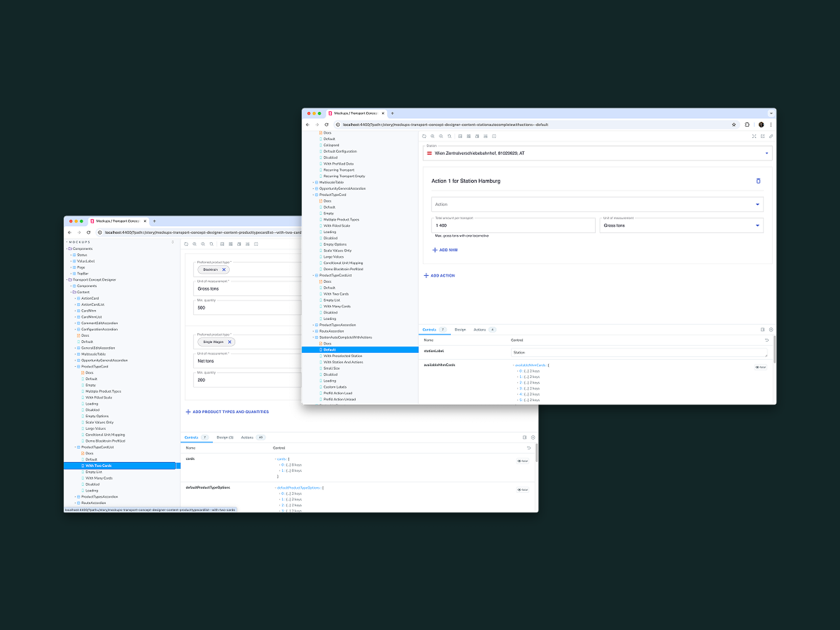Viewport: 840px width, 630px height.
Task: Open the canvas in a new browser tab
Action: [762, 136]
